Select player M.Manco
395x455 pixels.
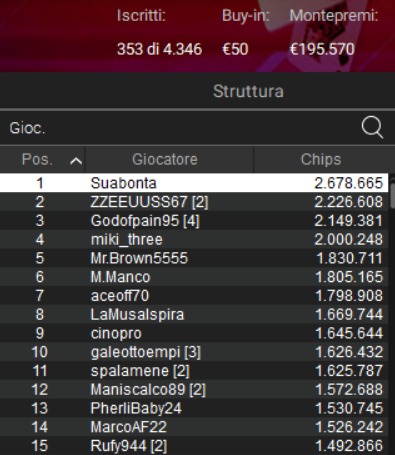194,277
